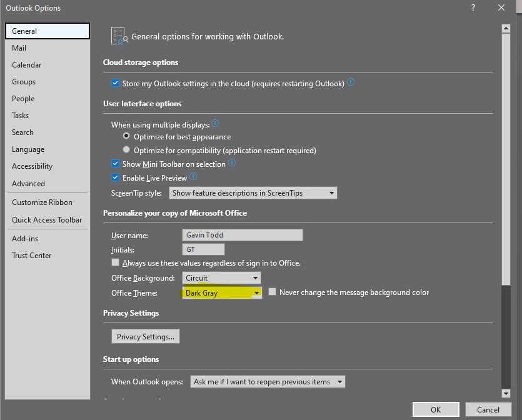
Task: Select General in the options sidebar
Action: click(48, 31)
